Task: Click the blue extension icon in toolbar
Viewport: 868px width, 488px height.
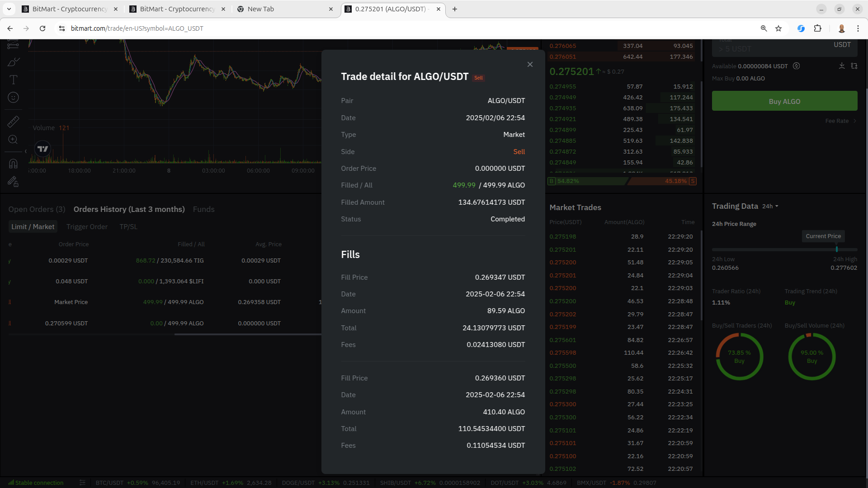Action: coord(801,28)
